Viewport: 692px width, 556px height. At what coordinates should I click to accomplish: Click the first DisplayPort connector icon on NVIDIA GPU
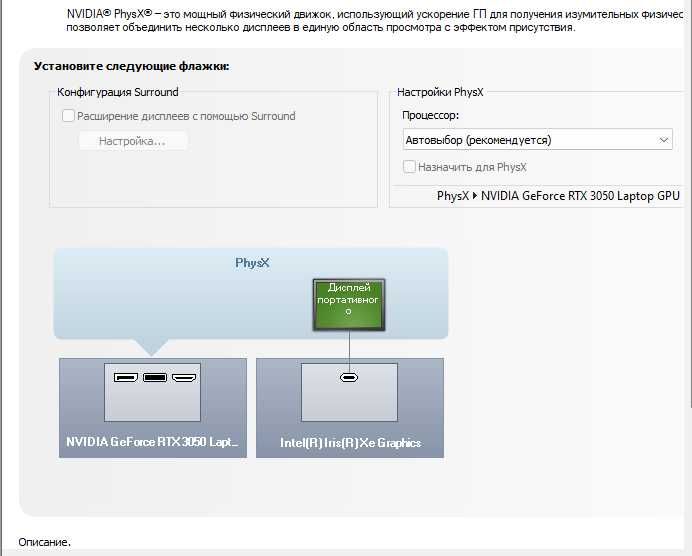coord(126,378)
